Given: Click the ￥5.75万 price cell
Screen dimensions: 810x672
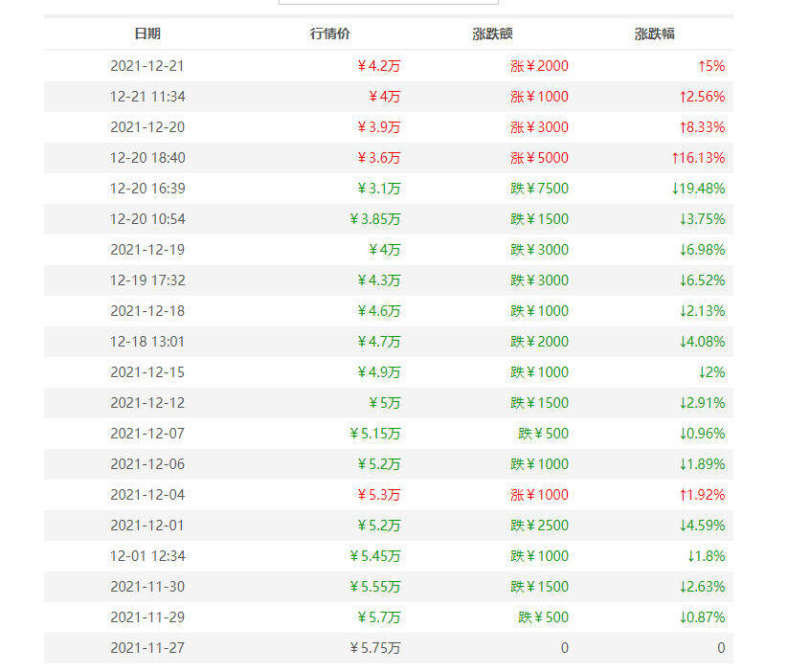Looking at the screenshot, I should point(375,648).
